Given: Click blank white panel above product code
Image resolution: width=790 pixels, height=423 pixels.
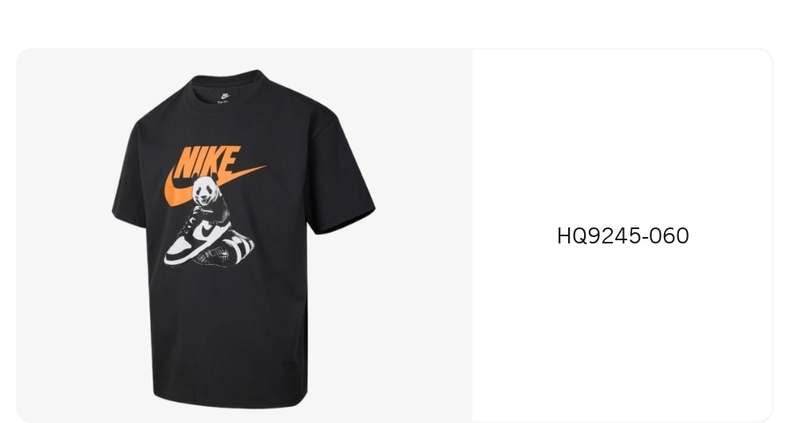Looking at the screenshot, I should pyautogui.click(x=623, y=136).
